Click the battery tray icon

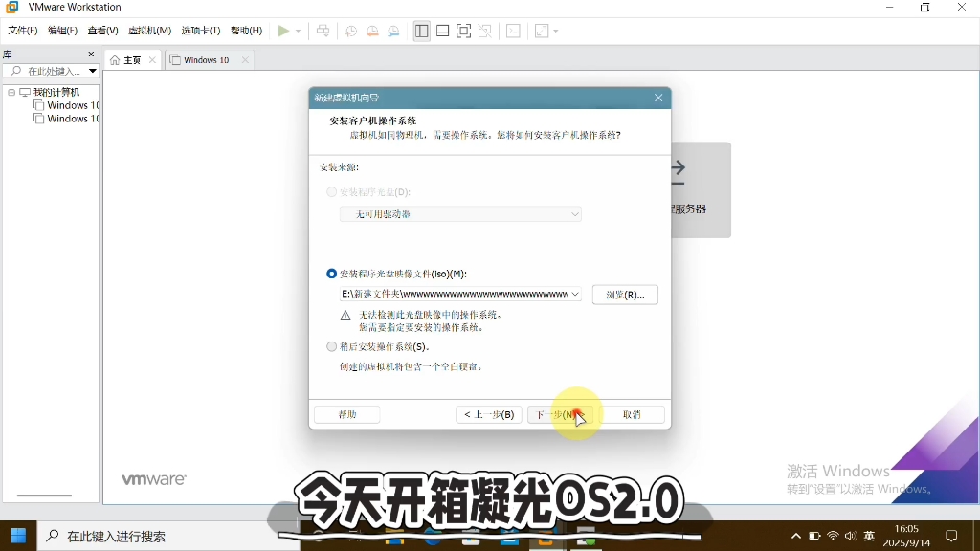[x=814, y=536]
